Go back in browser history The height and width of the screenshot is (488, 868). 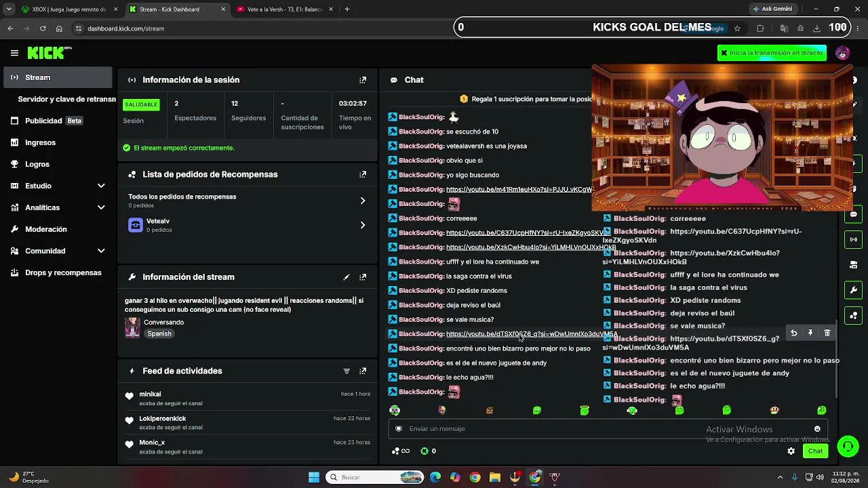click(10, 28)
